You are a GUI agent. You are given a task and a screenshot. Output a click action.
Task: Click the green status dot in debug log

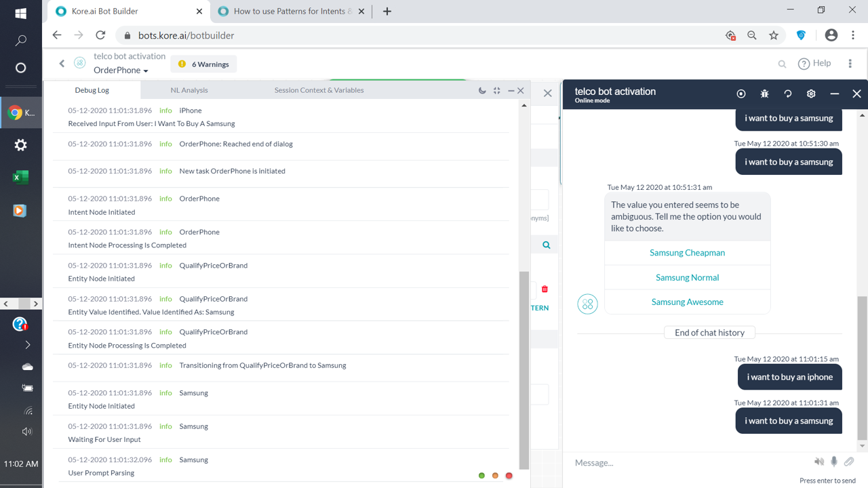tap(481, 476)
